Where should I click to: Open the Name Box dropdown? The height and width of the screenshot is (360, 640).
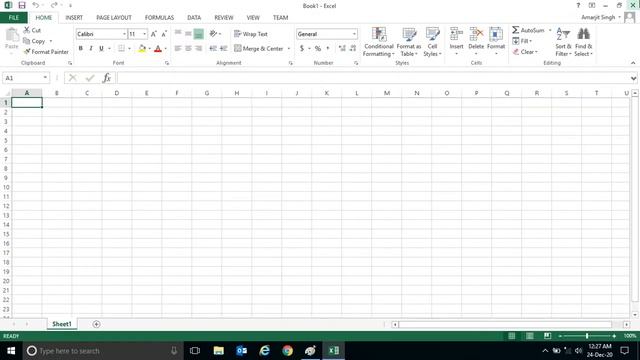pos(45,78)
